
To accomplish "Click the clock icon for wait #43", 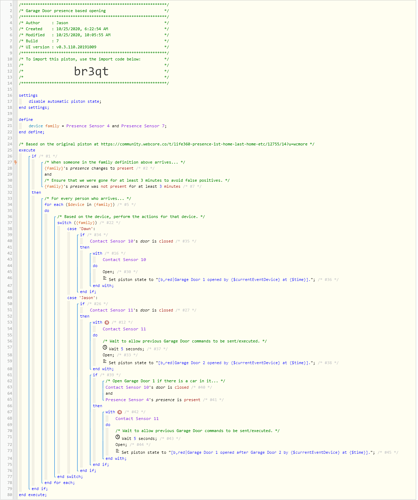I will [118, 437].
